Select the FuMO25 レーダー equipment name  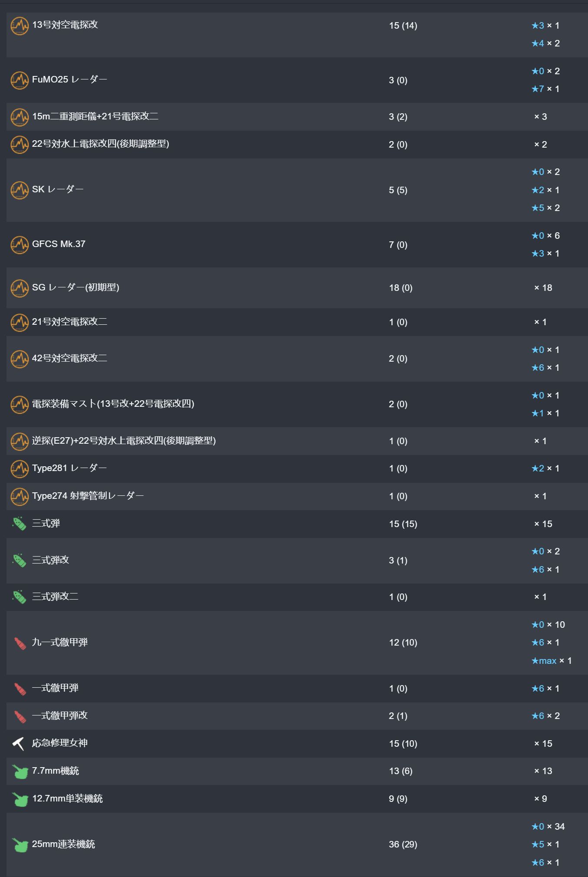coord(69,79)
